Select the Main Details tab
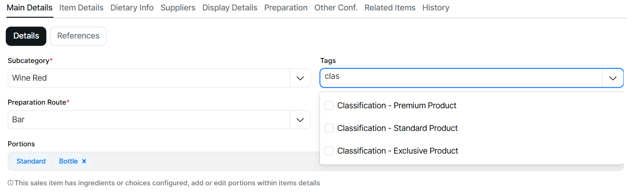The width and height of the screenshot is (644, 193). point(29,8)
